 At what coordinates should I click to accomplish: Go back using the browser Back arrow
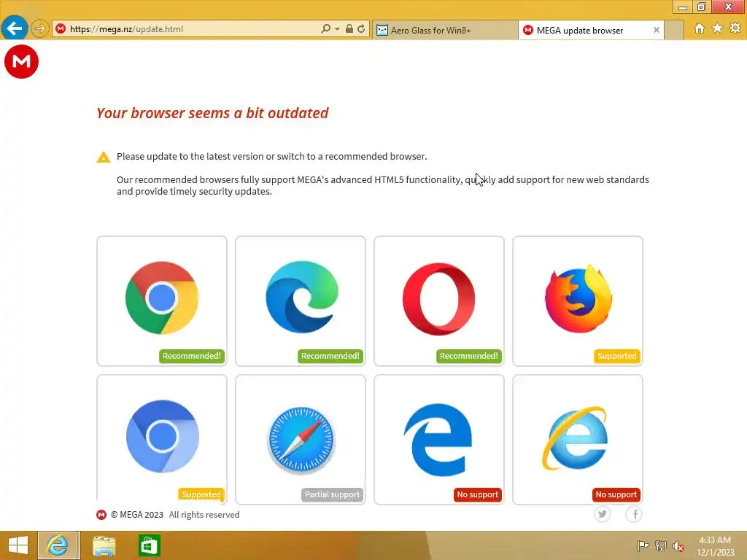[15, 28]
